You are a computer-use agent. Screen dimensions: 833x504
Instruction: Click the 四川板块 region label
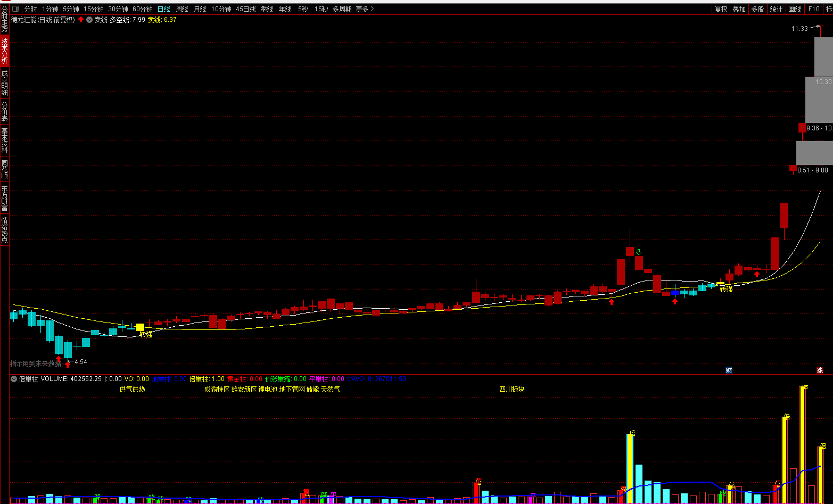pyautogui.click(x=512, y=389)
